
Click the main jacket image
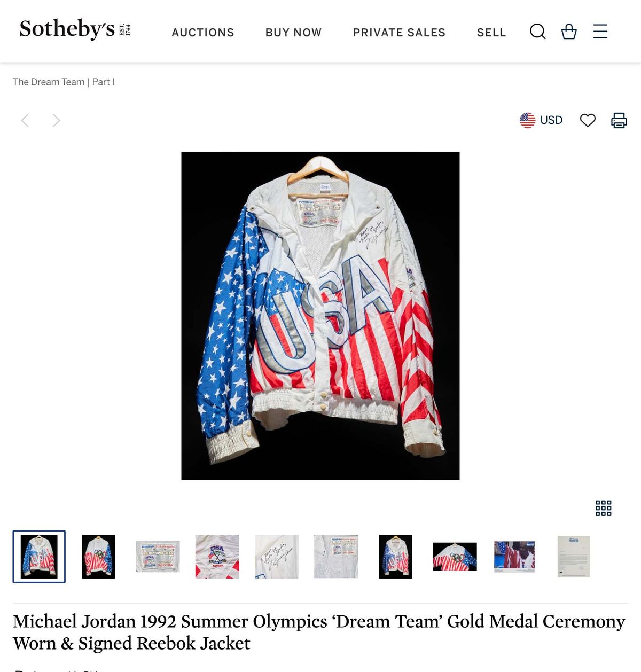pyautogui.click(x=320, y=316)
